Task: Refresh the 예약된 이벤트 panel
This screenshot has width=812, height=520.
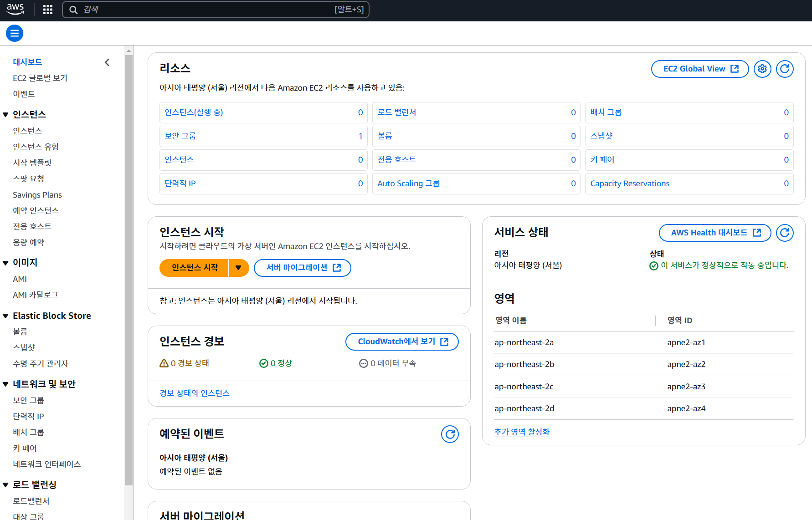Action: pyautogui.click(x=450, y=434)
